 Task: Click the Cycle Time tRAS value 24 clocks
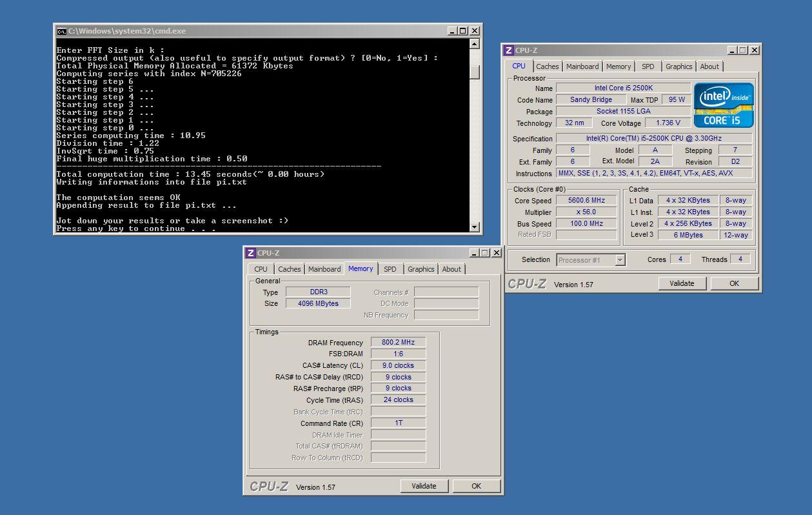point(398,400)
